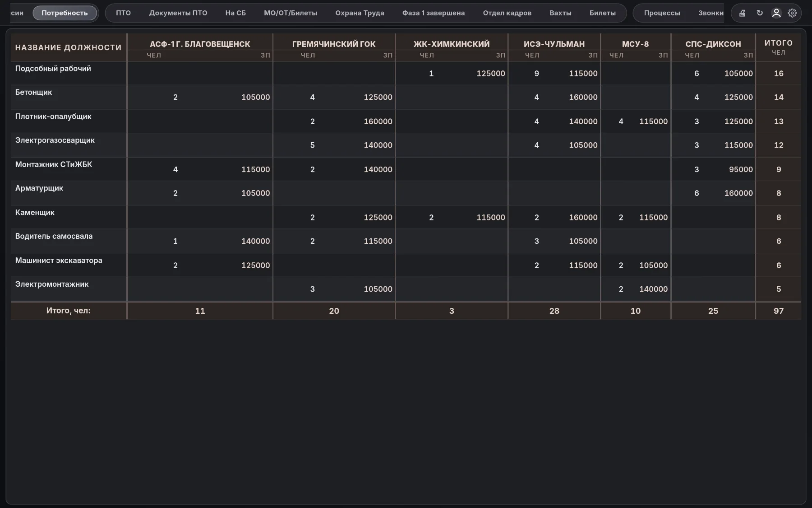Screen dimensions: 812x508
Task: Click the СПС-ДИКСОН column header
Action: 713,44
